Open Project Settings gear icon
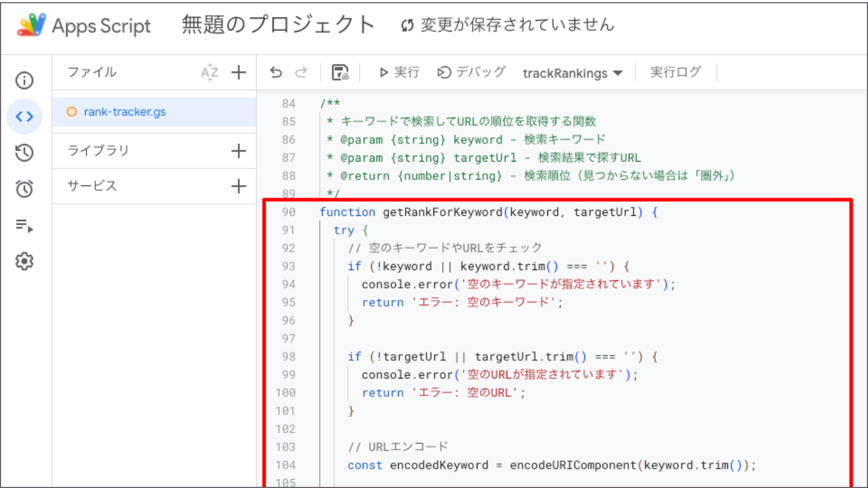This screenshot has width=868, height=488. point(24,261)
